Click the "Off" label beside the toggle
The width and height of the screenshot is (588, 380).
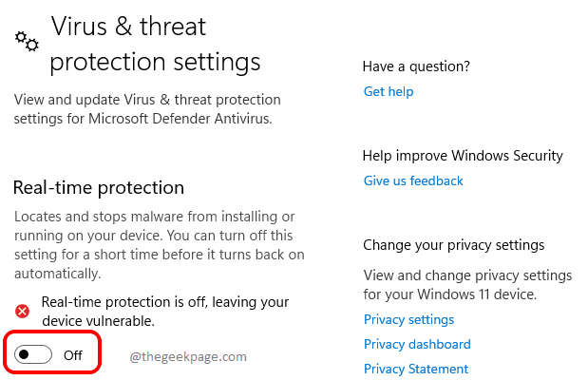click(x=73, y=355)
